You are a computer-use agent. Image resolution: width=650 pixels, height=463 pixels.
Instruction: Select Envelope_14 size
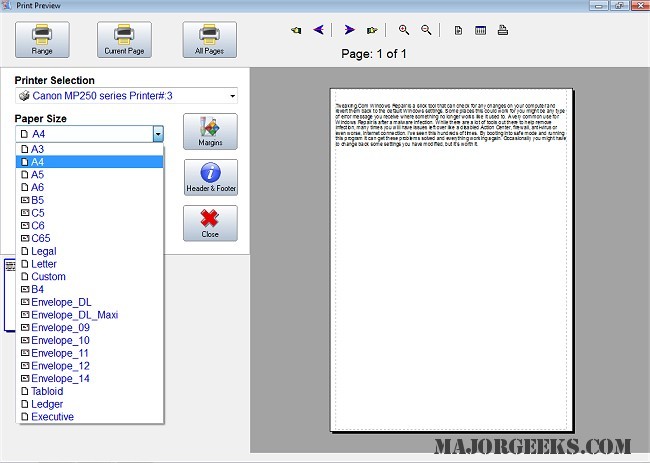pyautogui.click(x=90, y=378)
